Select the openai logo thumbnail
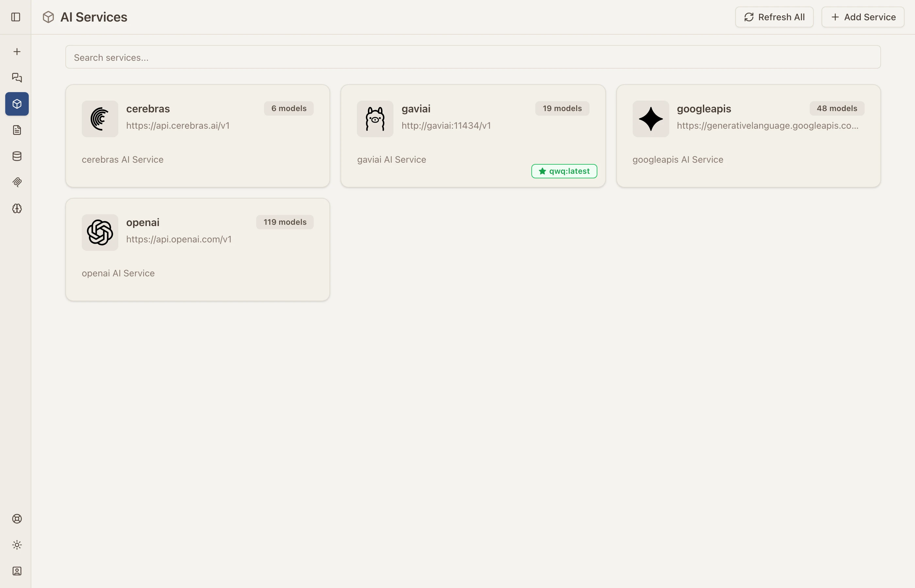Screen dimensions: 915x588 (100, 233)
